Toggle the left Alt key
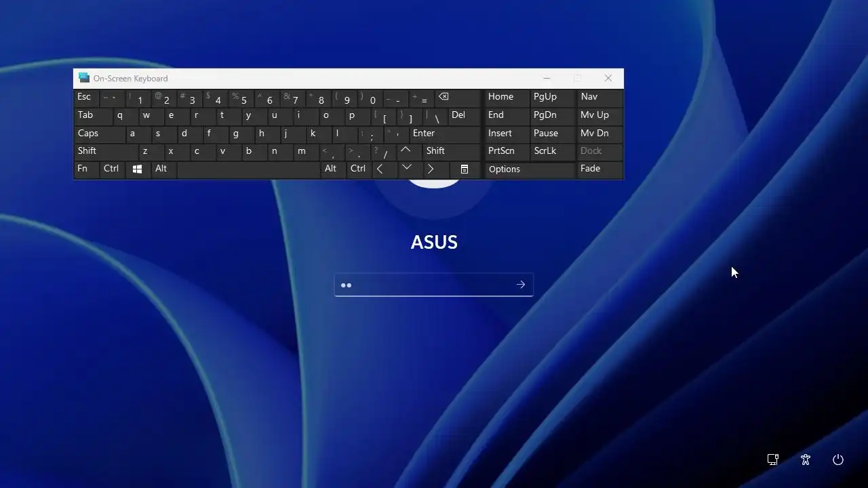Viewport: 868px width, 488px height. pos(163,169)
